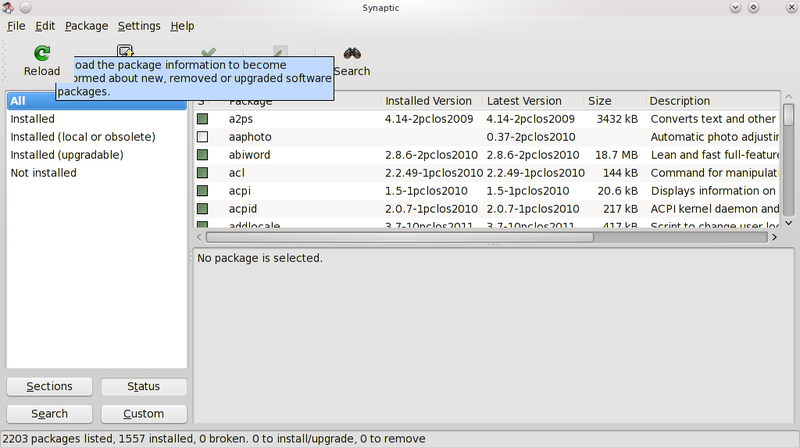800x448 pixels.
Task: Select the acpi package name
Action: click(240, 191)
